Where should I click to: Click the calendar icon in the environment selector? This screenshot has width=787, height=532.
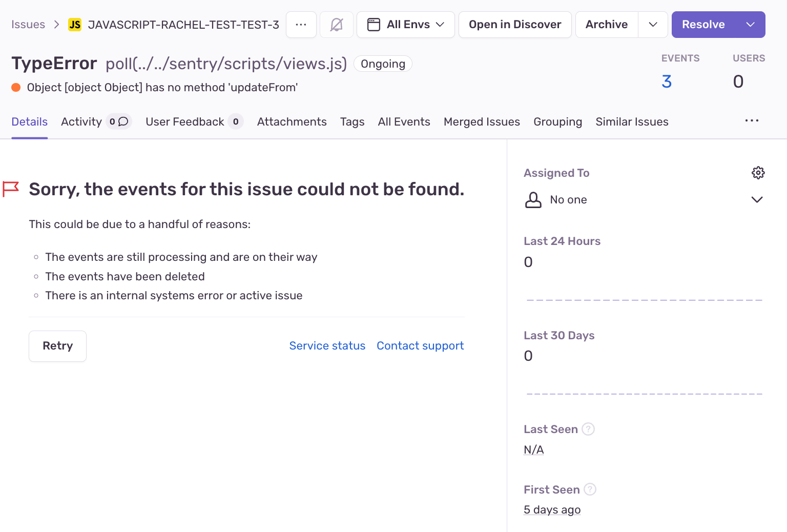pyautogui.click(x=374, y=24)
